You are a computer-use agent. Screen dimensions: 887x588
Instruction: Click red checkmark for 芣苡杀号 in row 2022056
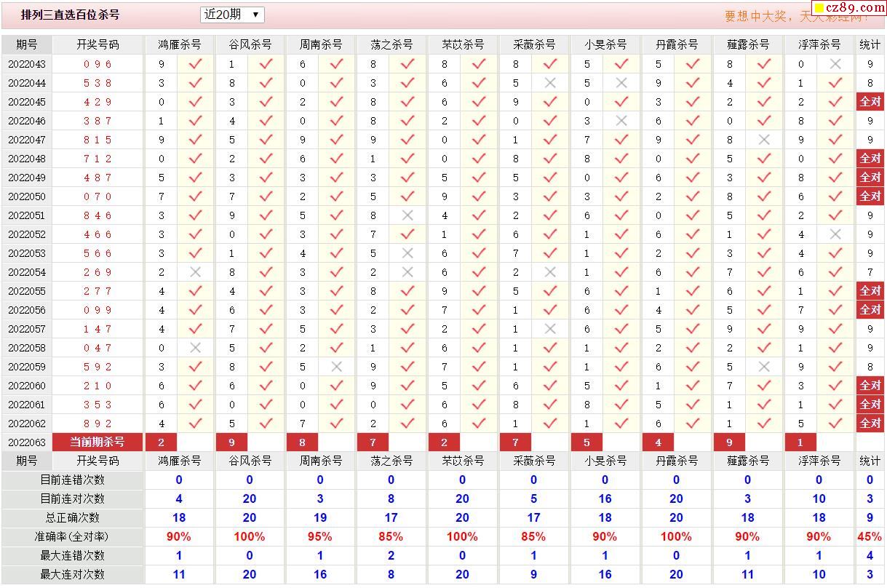click(479, 310)
